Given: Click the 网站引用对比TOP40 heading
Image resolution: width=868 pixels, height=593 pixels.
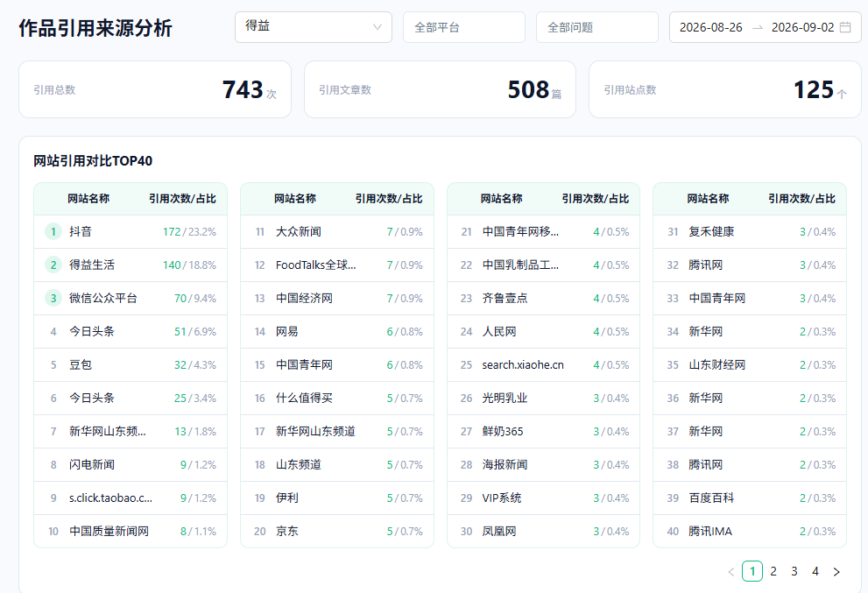Looking at the screenshot, I should (x=93, y=160).
